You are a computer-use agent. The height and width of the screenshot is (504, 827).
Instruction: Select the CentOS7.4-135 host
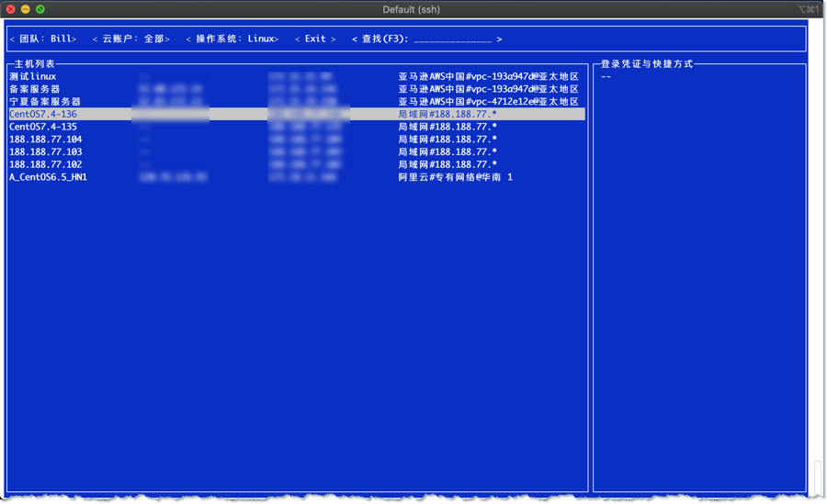[x=43, y=127]
